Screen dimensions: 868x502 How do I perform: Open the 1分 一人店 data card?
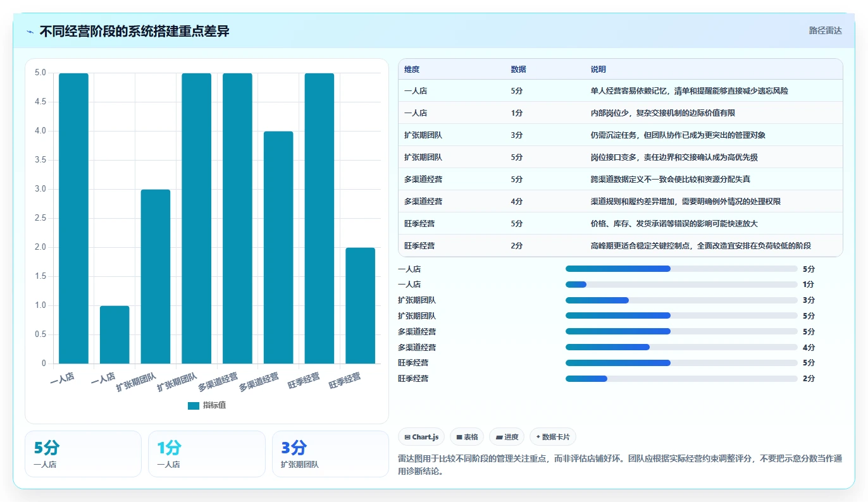207,454
